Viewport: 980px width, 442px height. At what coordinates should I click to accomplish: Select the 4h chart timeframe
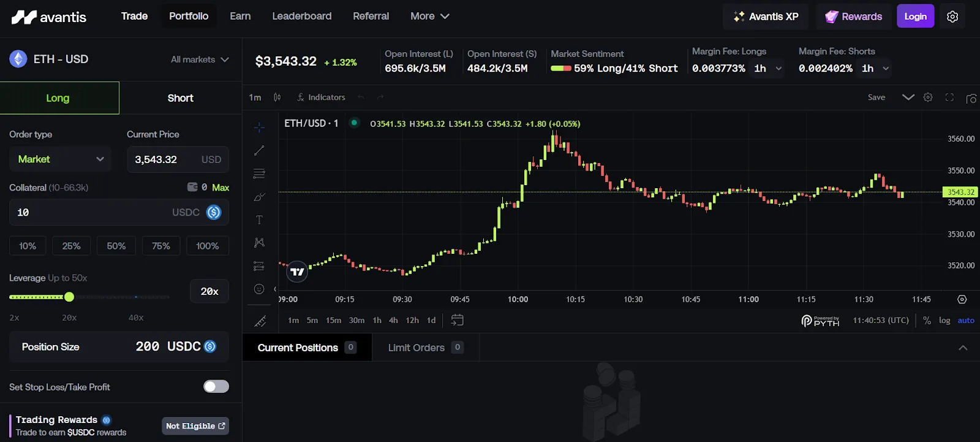click(393, 320)
